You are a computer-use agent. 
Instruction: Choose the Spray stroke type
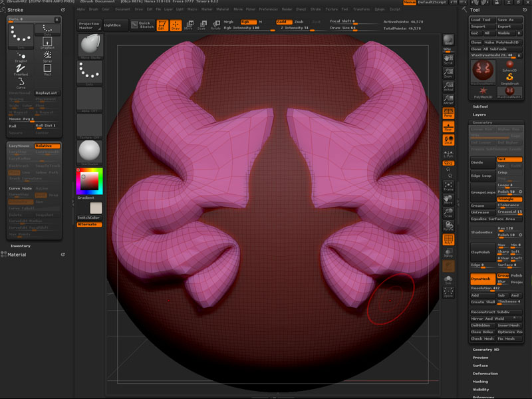[47, 57]
